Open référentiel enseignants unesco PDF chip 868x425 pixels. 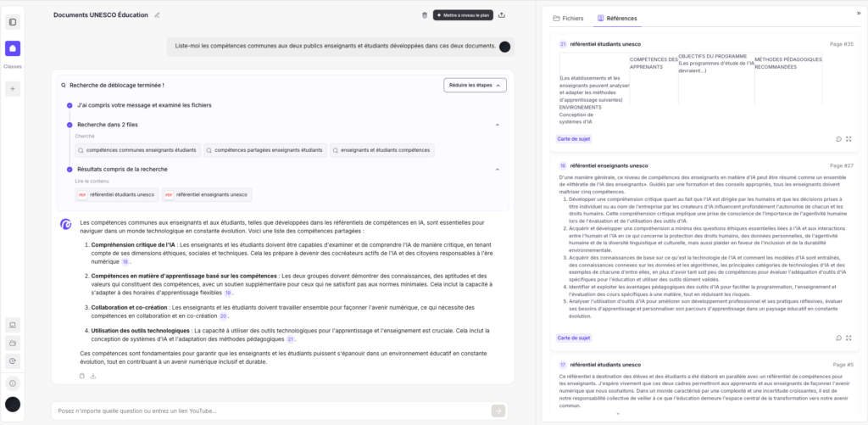click(207, 194)
